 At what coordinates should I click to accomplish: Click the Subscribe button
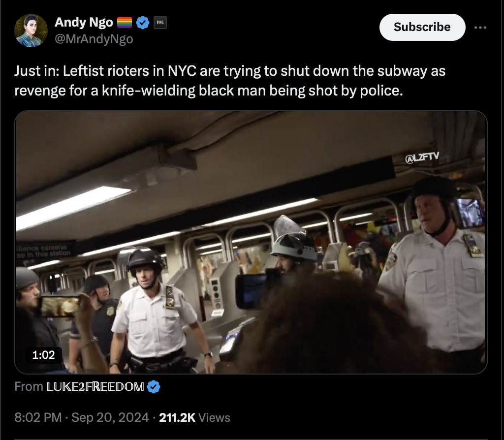[422, 28]
